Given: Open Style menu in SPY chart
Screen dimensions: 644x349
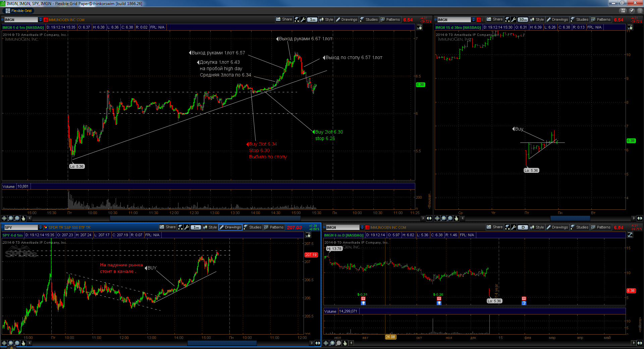Looking at the screenshot, I should coord(210,227).
